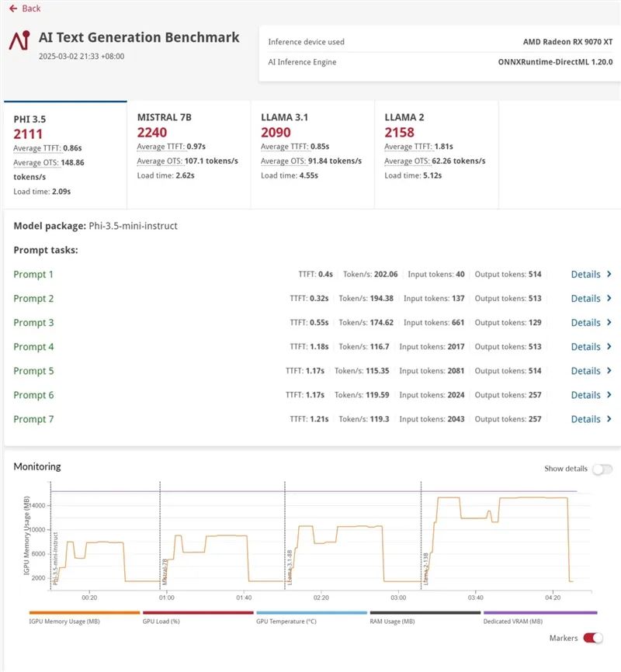Switch to the LLAMA 3.1 tab
621x672 pixels.
[x=313, y=154]
